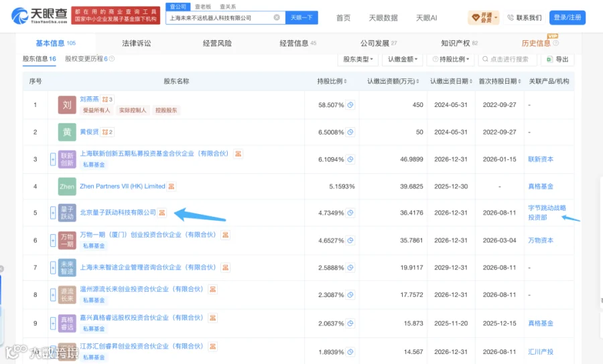This screenshot has height=364, width=603.
Task: Click equity structure icon beside 江苏汇创睿昇
Action: [x=212, y=347]
